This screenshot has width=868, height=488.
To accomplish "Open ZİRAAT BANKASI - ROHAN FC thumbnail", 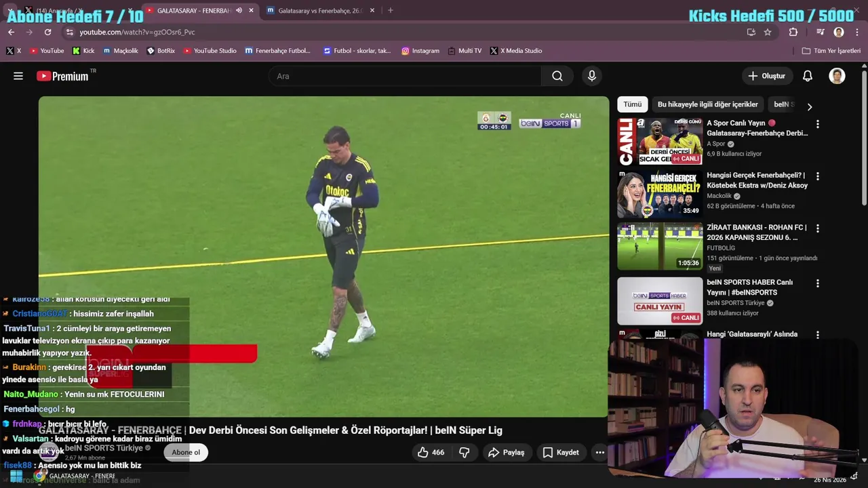I will click(x=660, y=246).
